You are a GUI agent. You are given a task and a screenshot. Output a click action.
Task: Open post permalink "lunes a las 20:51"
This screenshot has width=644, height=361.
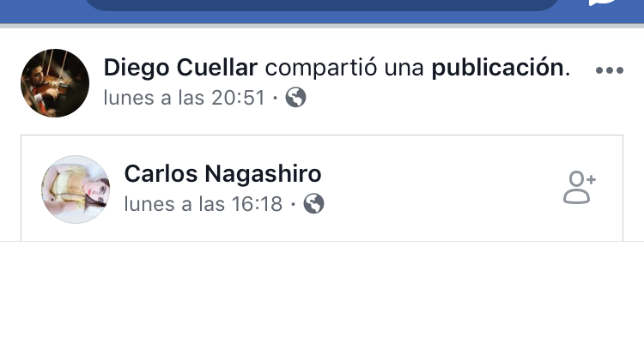coord(184,98)
